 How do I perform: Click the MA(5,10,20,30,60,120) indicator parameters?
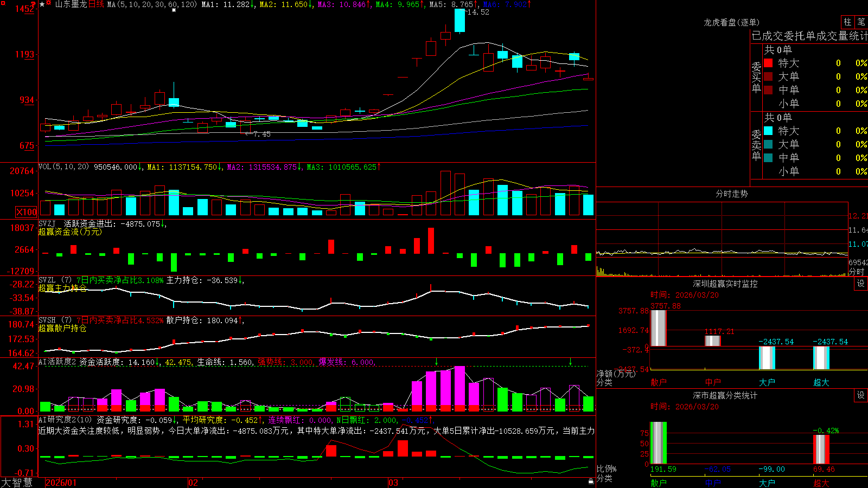pos(152,4)
